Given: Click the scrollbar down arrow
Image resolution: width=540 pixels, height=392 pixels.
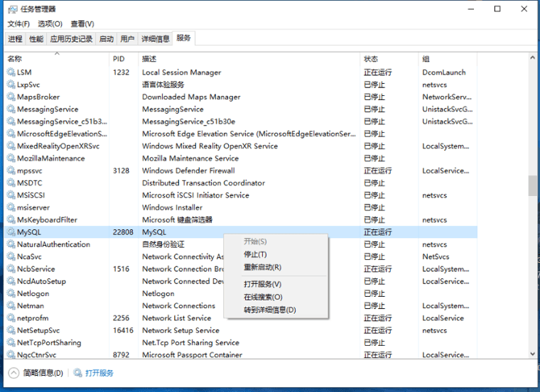Looking at the screenshot, I should click(532, 354).
